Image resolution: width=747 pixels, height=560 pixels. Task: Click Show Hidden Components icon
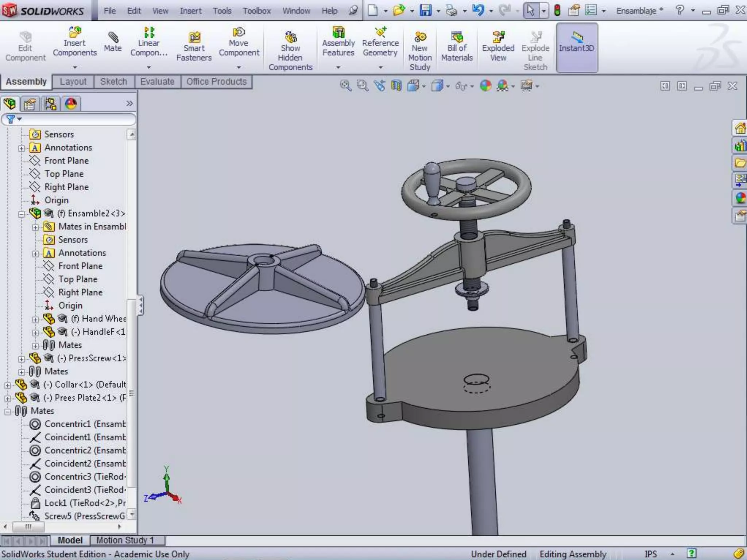(x=290, y=38)
